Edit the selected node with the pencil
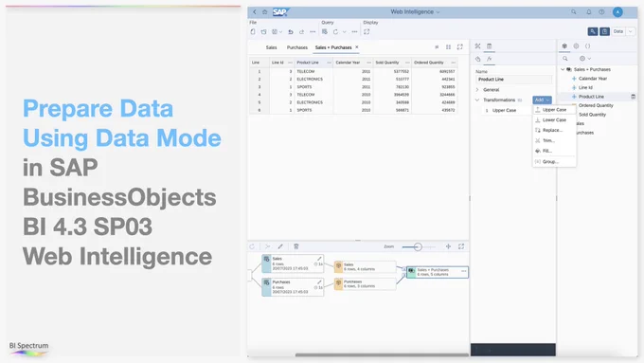Image resolution: width=644 pixels, height=363 pixels. 280,246
